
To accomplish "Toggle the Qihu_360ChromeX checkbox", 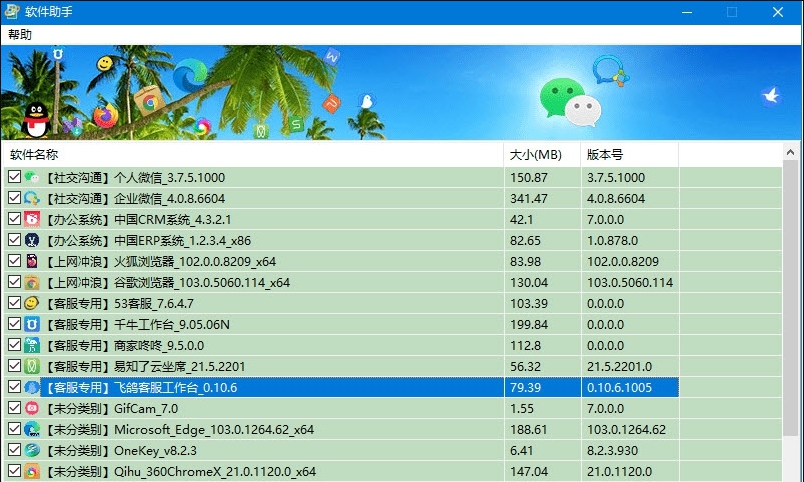I will pyautogui.click(x=14, y=471).
